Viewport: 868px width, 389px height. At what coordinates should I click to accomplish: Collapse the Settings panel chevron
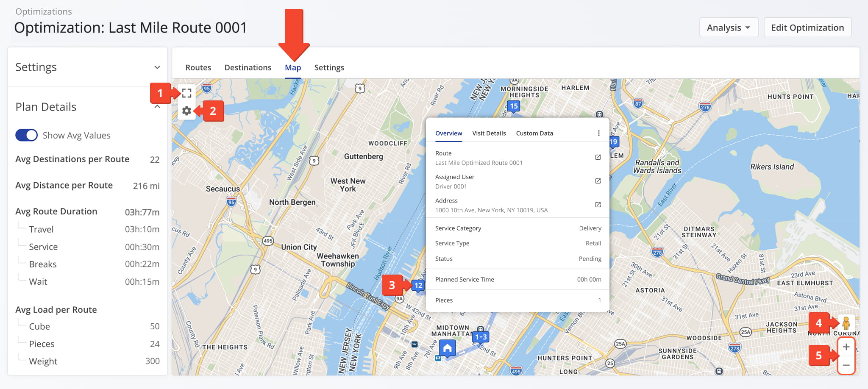coord(157,67)
